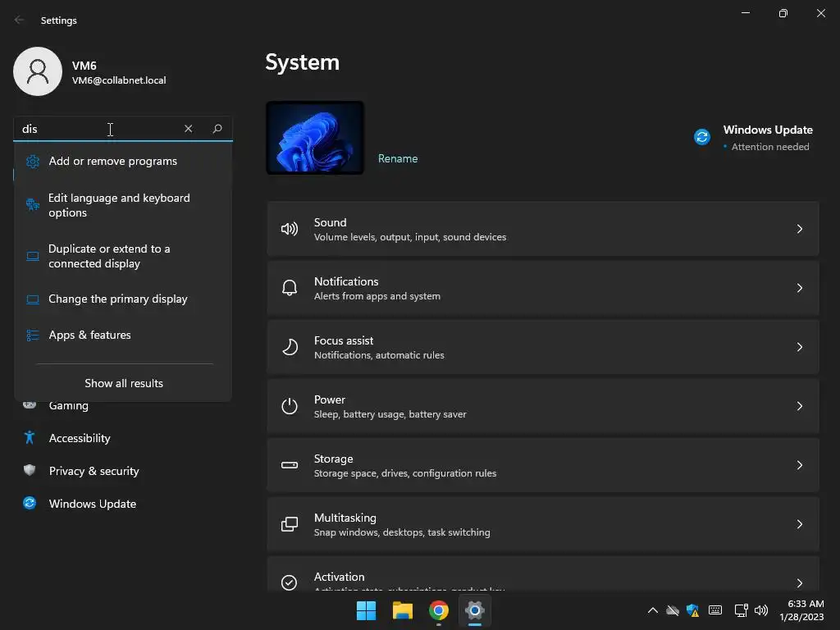The width and height of the screenshot is (840, 630).
Task: Open the Windows Start menu
Action: point(367,610)
